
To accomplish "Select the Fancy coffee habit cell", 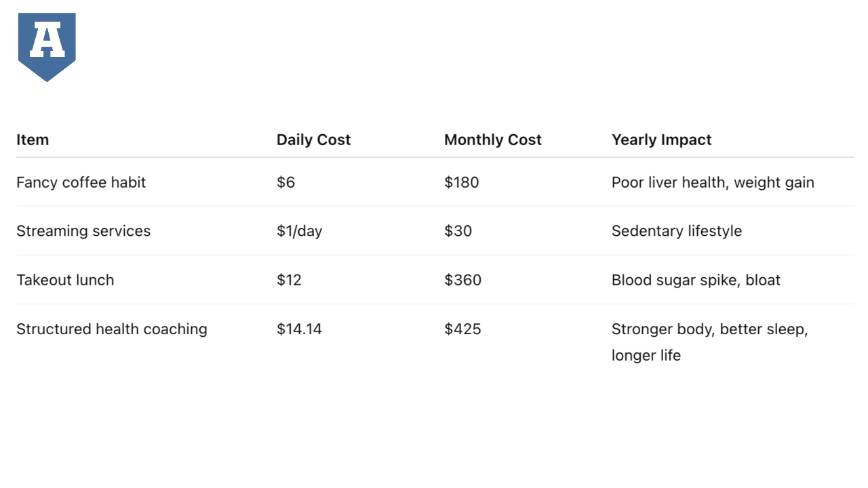I will click(81, 182).
